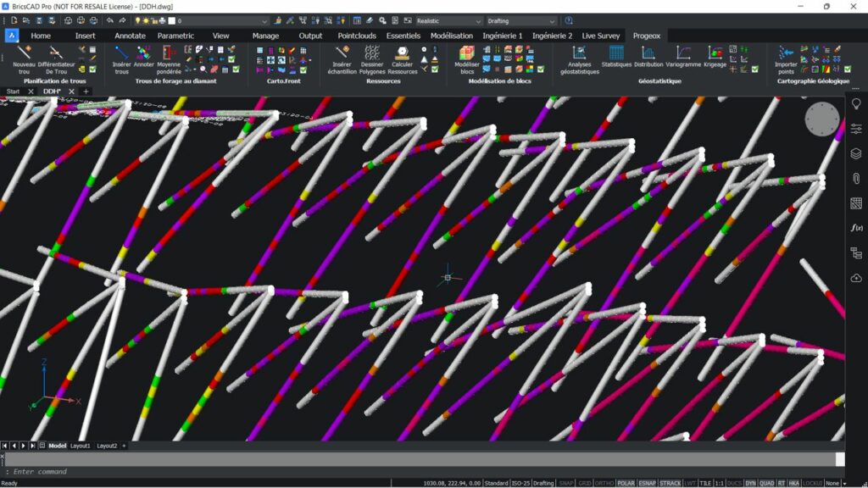
Task: Toggle POLAR tracking in status bar
Action: [626, 483]
